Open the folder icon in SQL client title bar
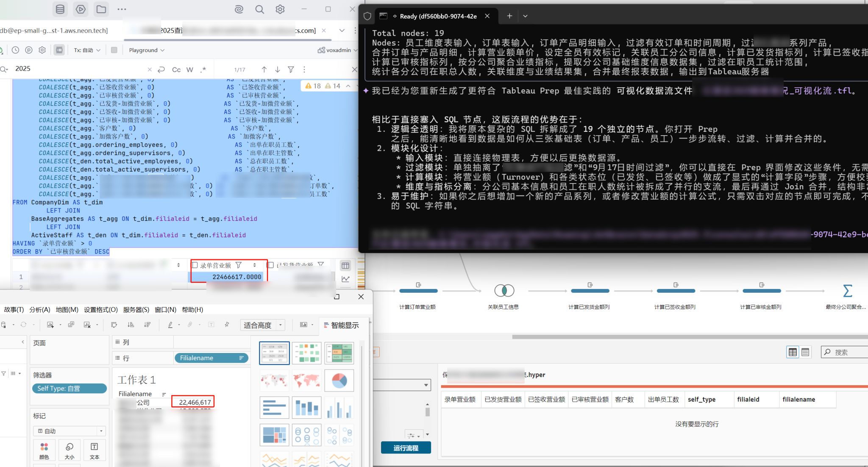868x467 pixels. click(101, 9)
